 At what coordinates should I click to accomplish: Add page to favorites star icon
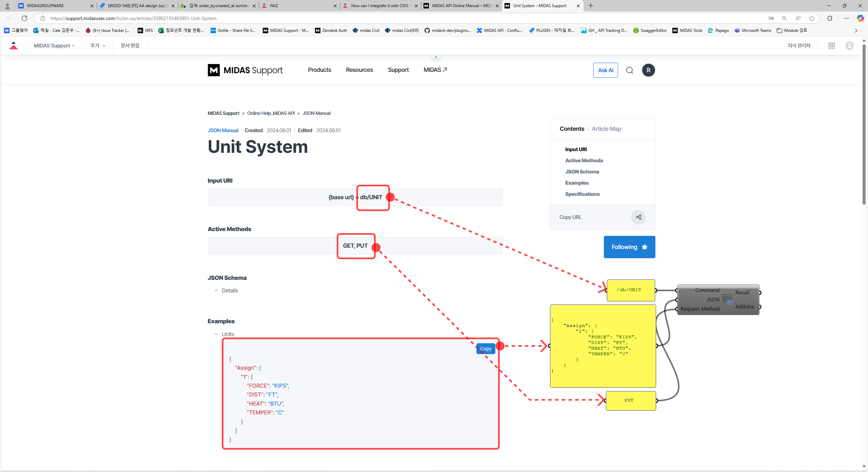[x=812, y=18]
